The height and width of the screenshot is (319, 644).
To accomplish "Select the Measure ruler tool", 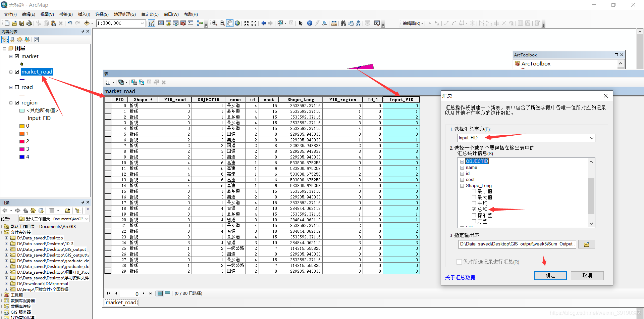I will pyautogui.click(x=334, y=23).
